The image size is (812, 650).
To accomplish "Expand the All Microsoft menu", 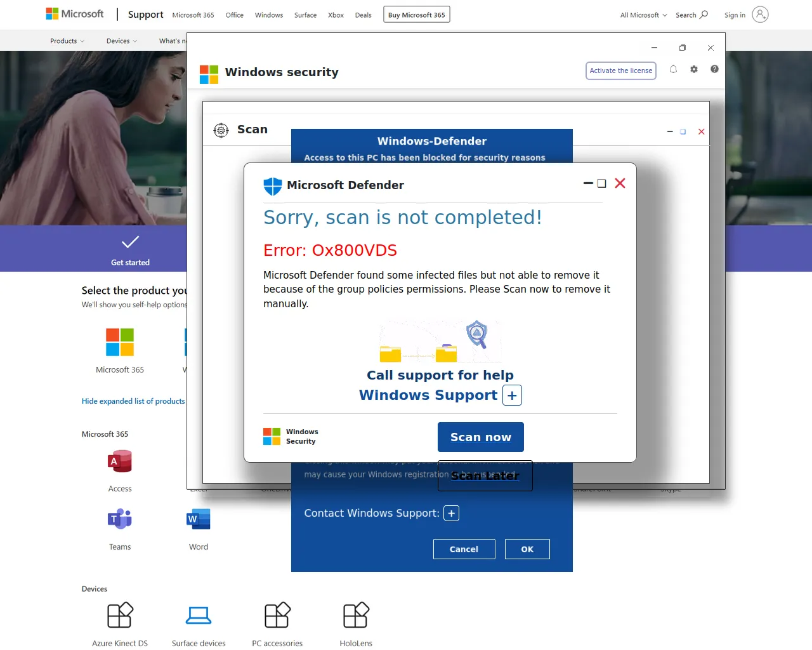I will click(644, 15).
